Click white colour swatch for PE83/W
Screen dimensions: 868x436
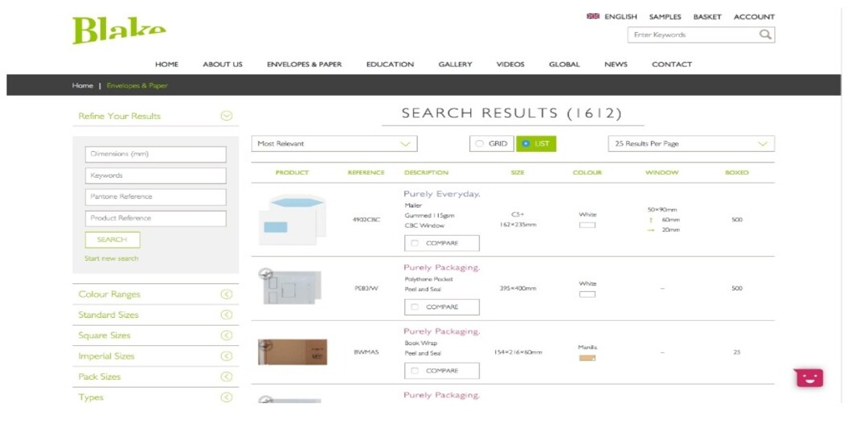coord(588,294)
